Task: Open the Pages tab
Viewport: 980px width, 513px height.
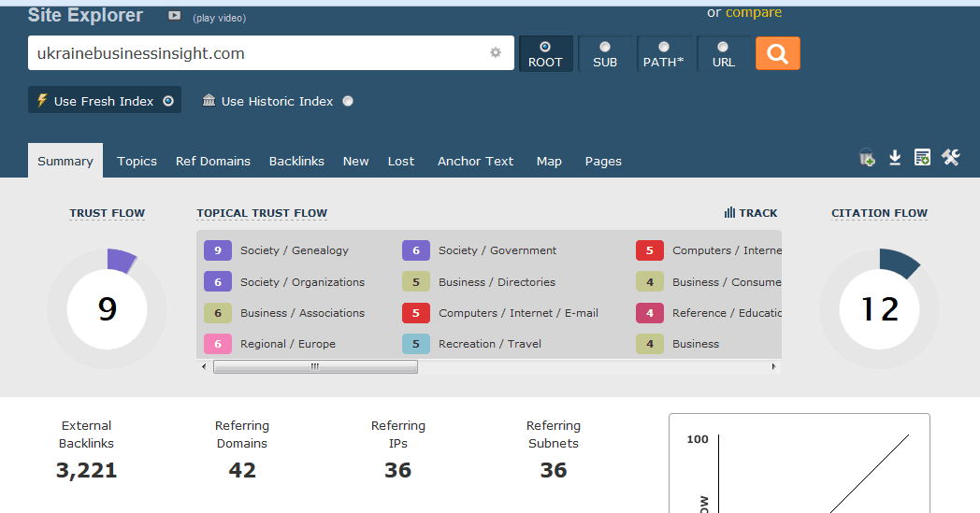Action: [603, 162]
